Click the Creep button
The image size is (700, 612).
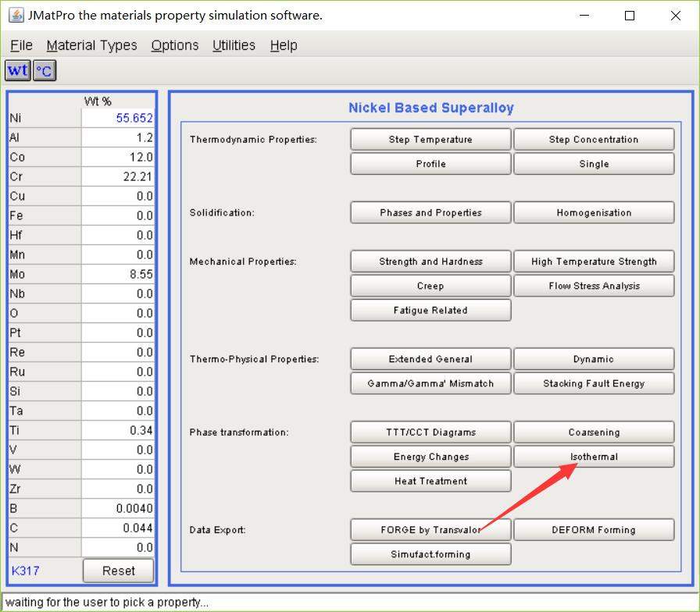[x=430, y=286]
